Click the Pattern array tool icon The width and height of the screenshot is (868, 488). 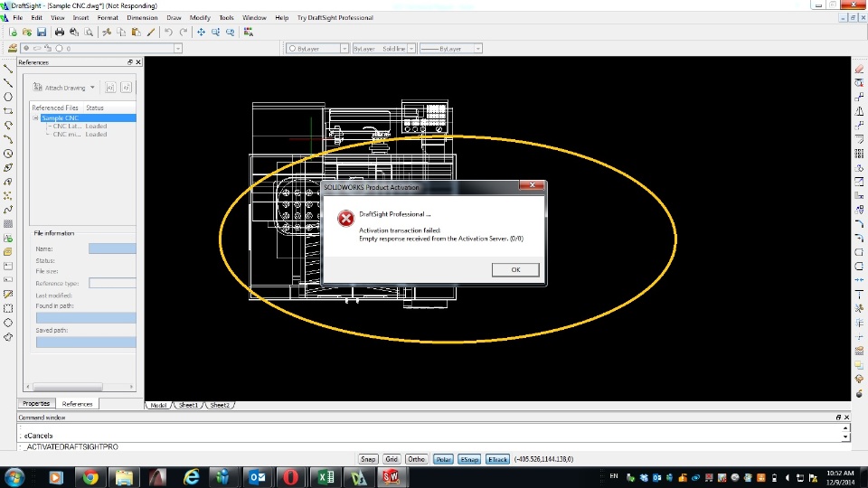[859, 154]
